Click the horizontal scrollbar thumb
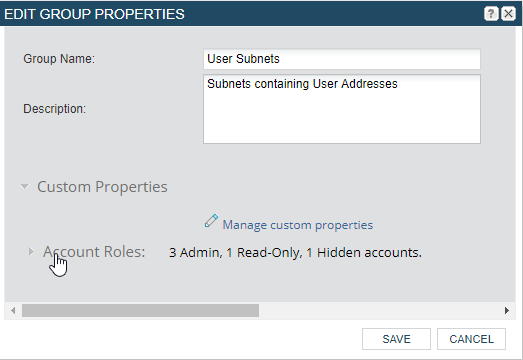The width and height of the screenshot is (523, 360). tap(140, 311)
